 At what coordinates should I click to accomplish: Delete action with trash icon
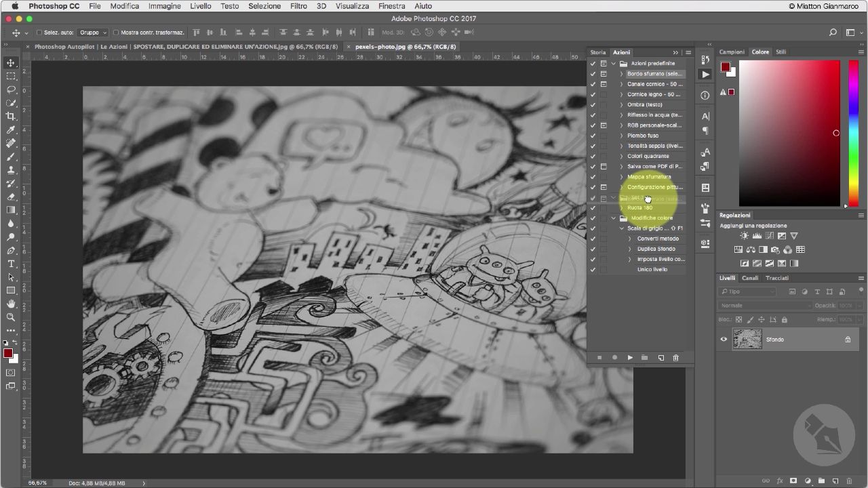[x=675, y=358]
